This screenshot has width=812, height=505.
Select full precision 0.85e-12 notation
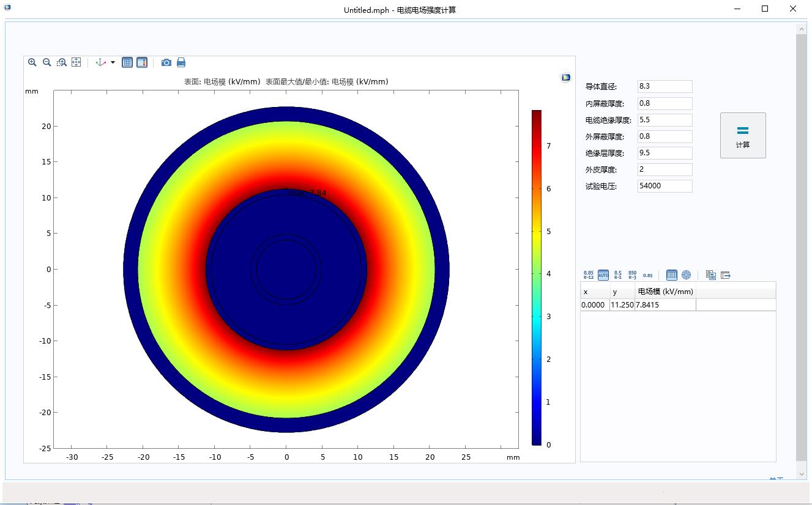pyautogui.click(x=589, y=275)
